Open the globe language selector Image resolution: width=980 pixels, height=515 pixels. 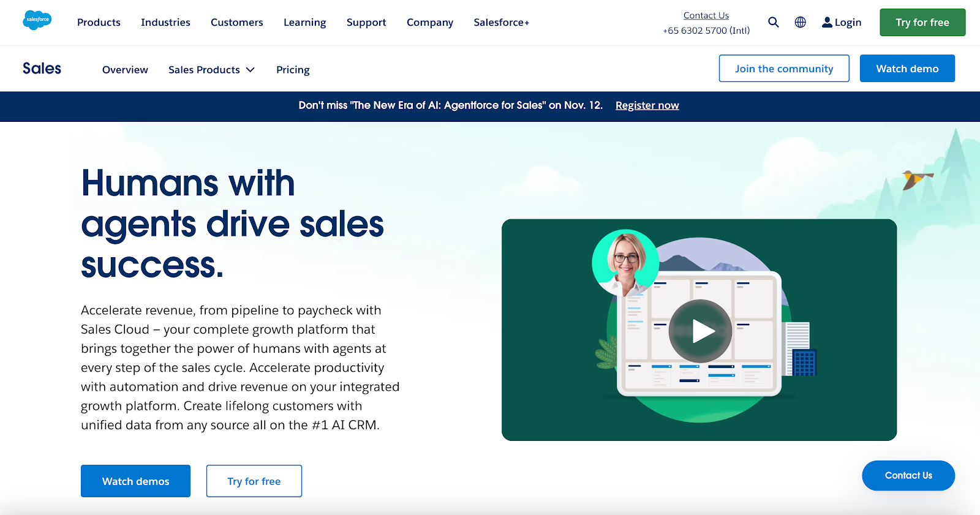(800, 22)
